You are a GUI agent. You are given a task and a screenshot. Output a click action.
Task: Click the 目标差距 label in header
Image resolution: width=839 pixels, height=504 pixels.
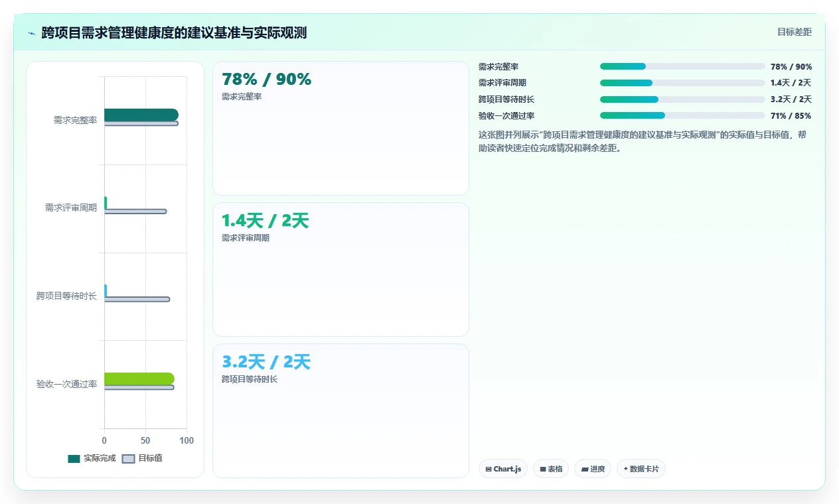pos(795,32)
